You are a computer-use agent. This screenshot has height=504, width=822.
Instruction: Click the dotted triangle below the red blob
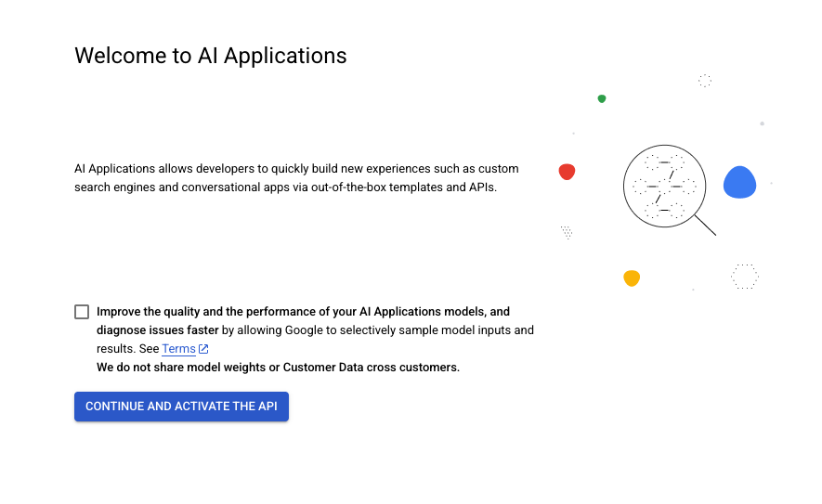point(567,232)
